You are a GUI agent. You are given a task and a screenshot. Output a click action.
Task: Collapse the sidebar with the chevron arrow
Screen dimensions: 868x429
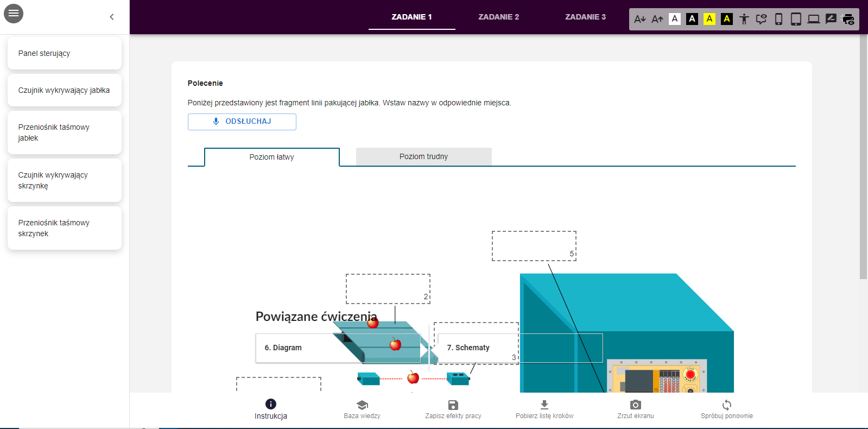tap(112, 17)
